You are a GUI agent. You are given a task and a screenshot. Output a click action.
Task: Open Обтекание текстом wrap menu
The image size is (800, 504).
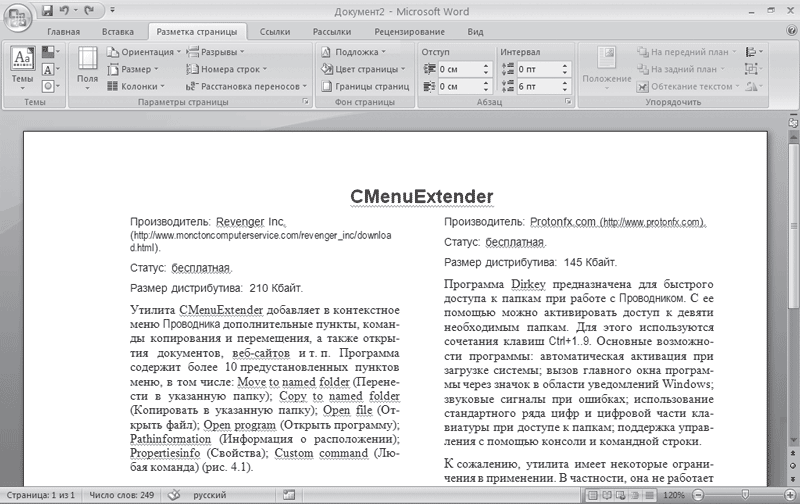point(688,87)
